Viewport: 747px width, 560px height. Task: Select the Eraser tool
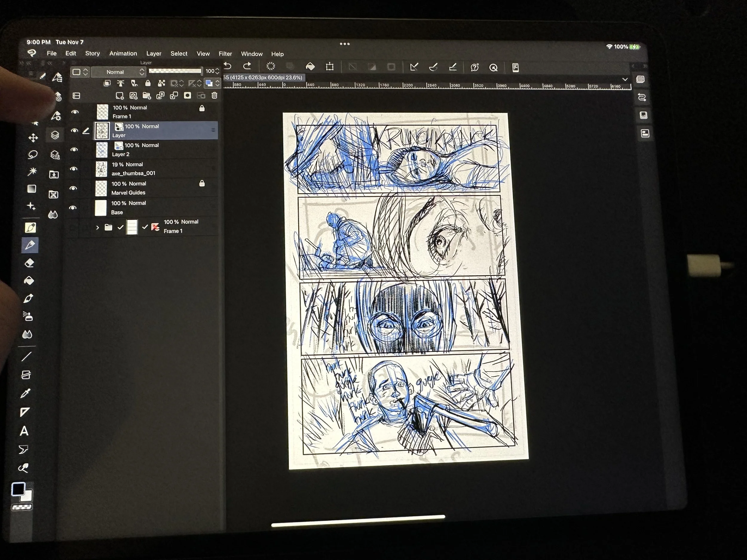click(x=29, y=263)
